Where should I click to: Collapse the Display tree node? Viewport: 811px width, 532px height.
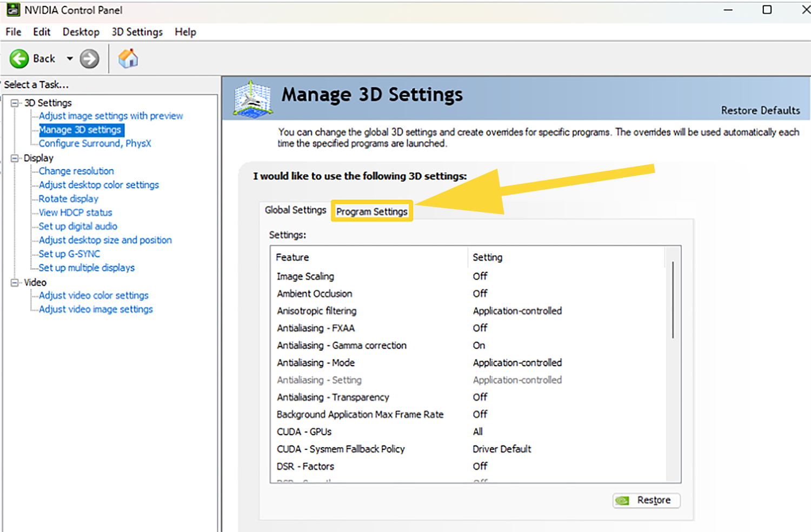pos(15,158)
